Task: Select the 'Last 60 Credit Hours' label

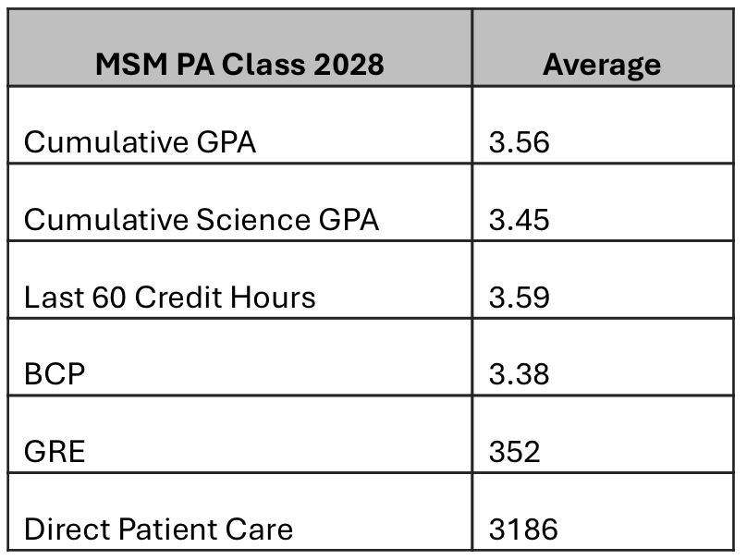Action: (169, 298)
